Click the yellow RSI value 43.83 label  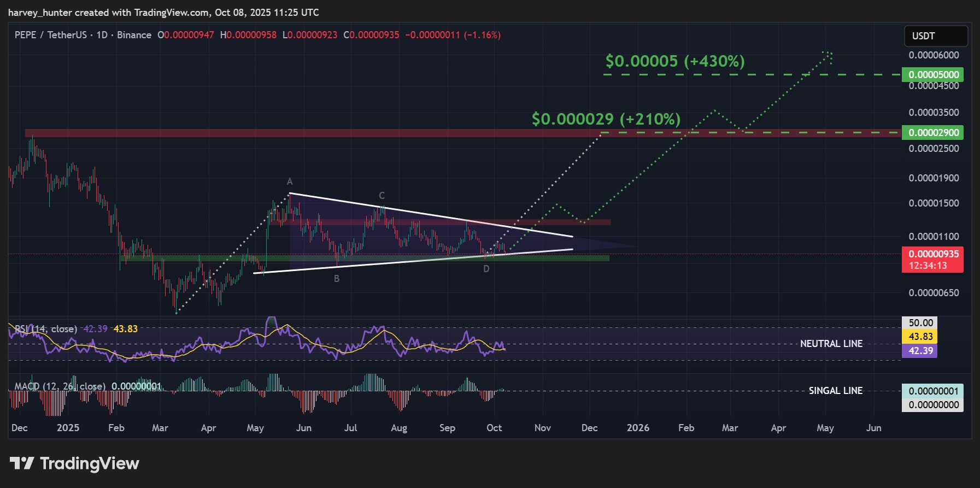point(920,337)
